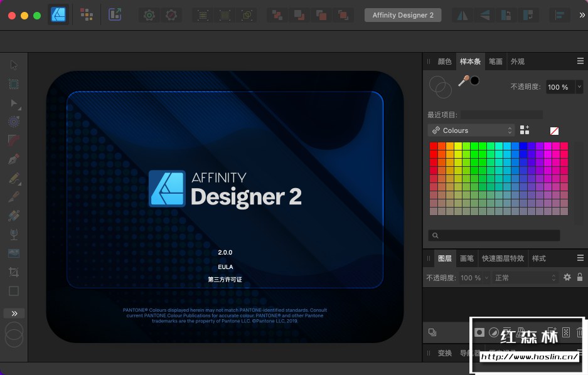Click the Forward One arrange icon
This screenshot has width=588, height=375.
click(321, 15)
